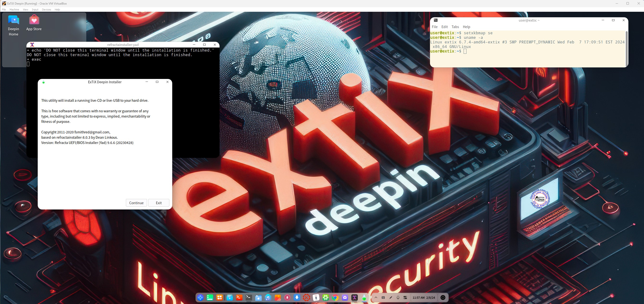This screenshot has width=644, height=304.
Task: Open the calendar dock icon showing 8
Action: click(316, 298)
